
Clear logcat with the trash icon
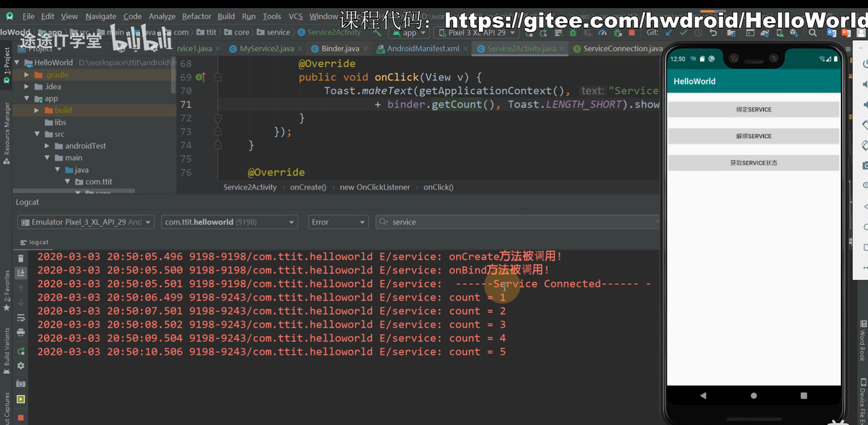click(20, 259)
